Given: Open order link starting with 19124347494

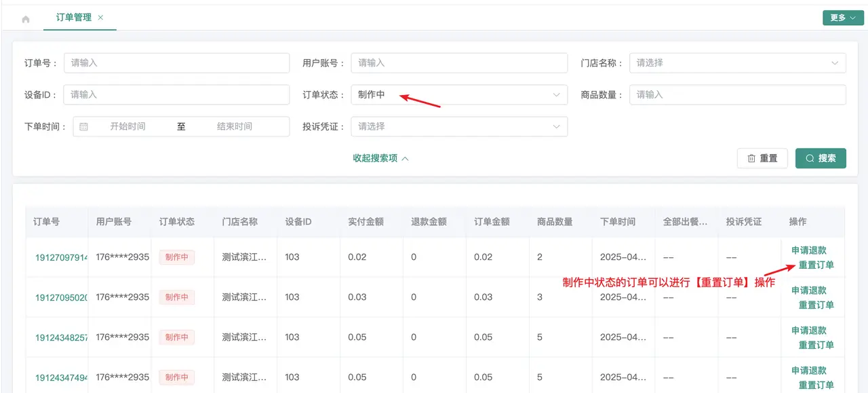Looking at the screenshot, I should [x=62, y=377].
